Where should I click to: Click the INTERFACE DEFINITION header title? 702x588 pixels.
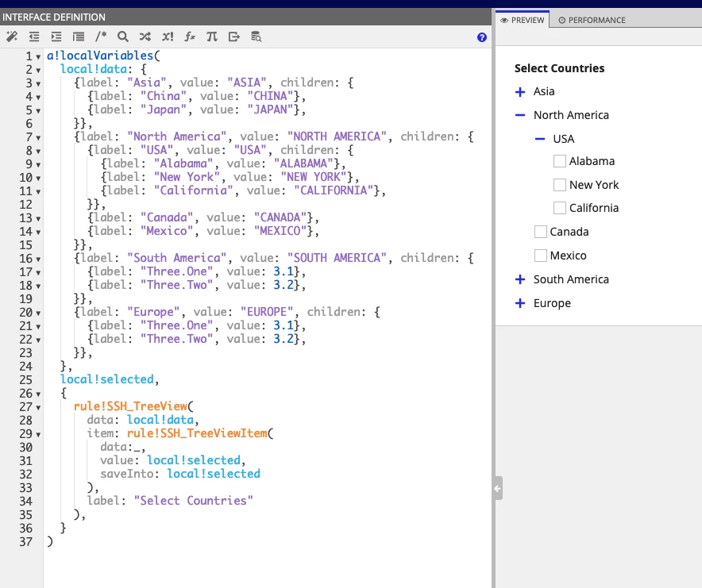pyautogui.click(x=54, y=17)
